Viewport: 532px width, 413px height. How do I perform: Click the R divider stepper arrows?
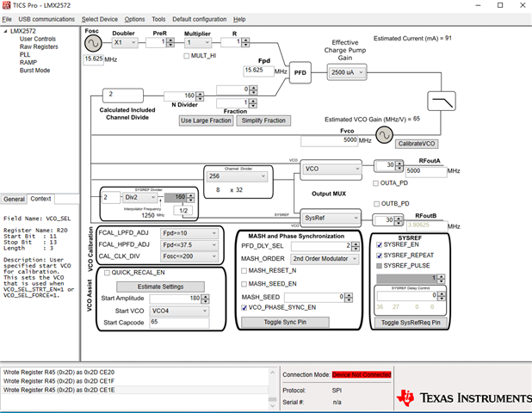point(245,42)
